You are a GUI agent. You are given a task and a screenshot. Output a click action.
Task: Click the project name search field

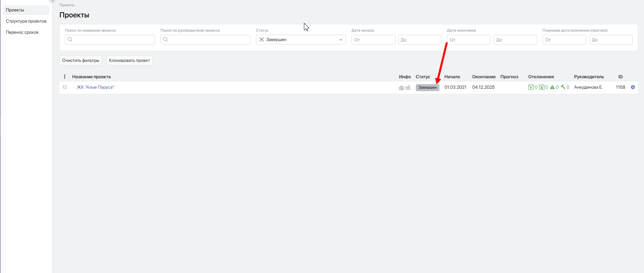click(110, 40)
